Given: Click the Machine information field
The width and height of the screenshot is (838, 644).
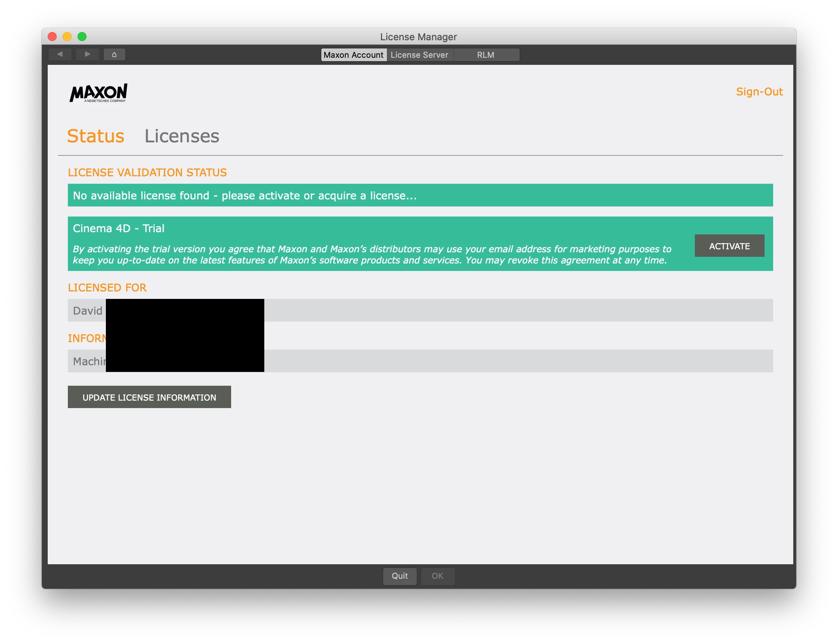Looking at the screenshot, I should pos(517,361).
